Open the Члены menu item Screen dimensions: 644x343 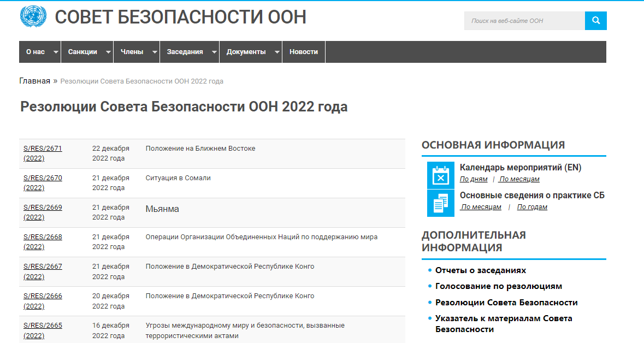click(132, 52)
